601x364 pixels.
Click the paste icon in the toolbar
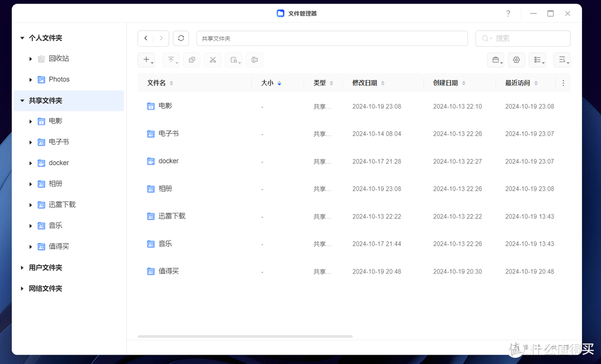point(233,59)
